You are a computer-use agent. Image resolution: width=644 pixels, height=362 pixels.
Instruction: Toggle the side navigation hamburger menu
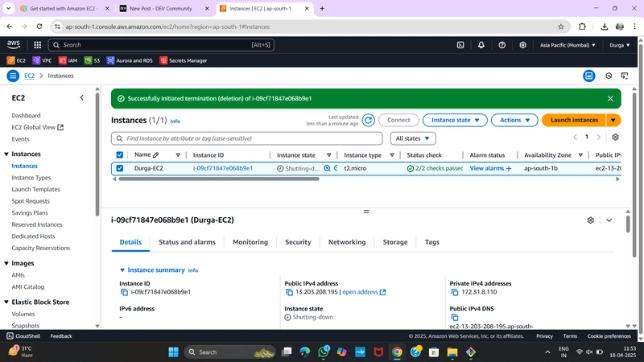[x=13, y=76]
